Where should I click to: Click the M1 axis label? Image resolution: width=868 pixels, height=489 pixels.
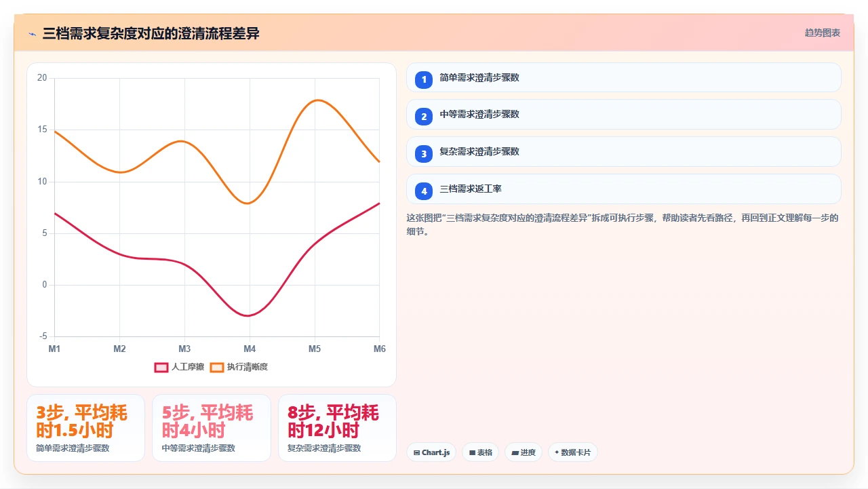[x=54, y=349]
